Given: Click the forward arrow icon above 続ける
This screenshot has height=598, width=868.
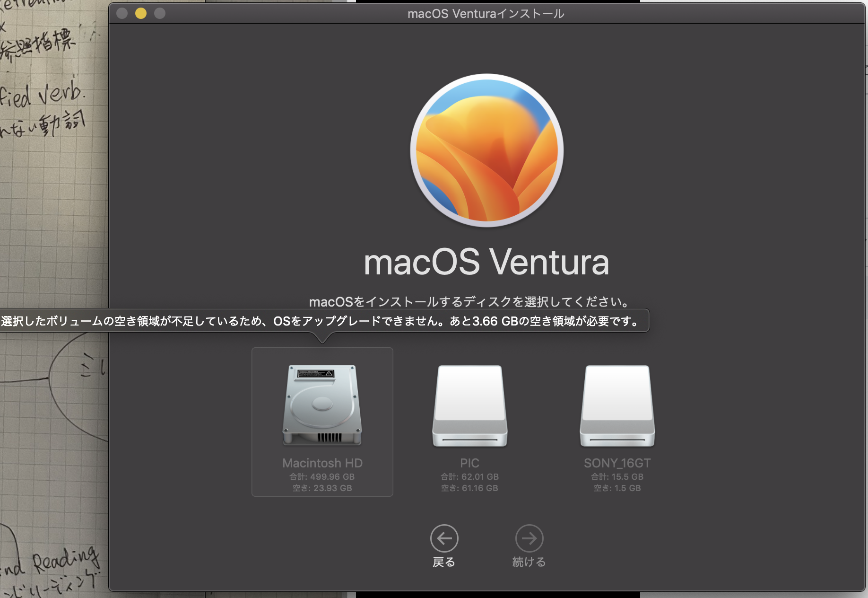Looking at the screenshot, I should pyautogui.click(x=529, y=538).
